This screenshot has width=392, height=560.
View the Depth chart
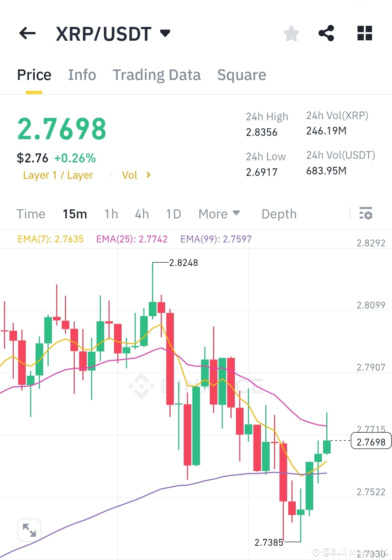coord(279,214)
